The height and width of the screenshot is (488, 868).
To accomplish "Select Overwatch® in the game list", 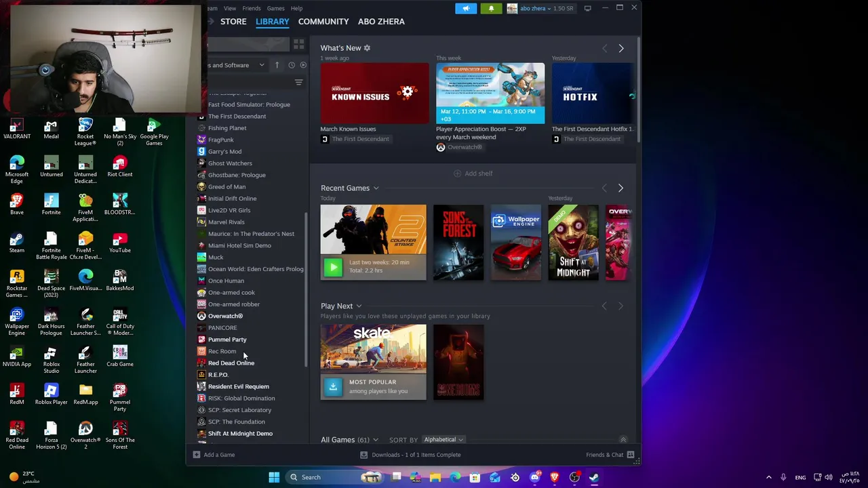I will coord(225,316).
